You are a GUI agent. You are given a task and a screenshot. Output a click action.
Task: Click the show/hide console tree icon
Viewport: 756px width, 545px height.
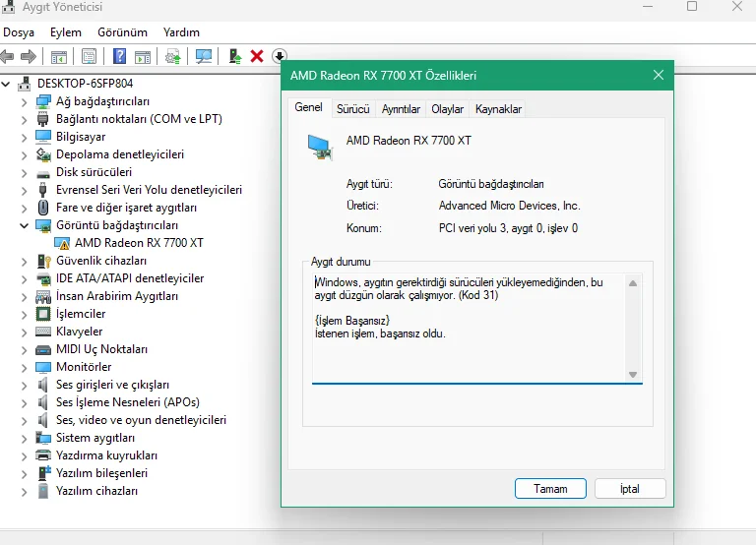coord(59,57)
